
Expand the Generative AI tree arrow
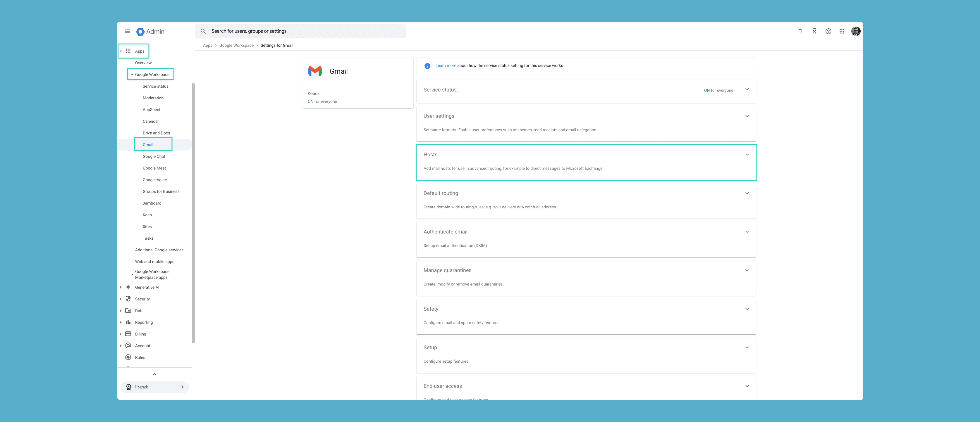click(121, 287)
